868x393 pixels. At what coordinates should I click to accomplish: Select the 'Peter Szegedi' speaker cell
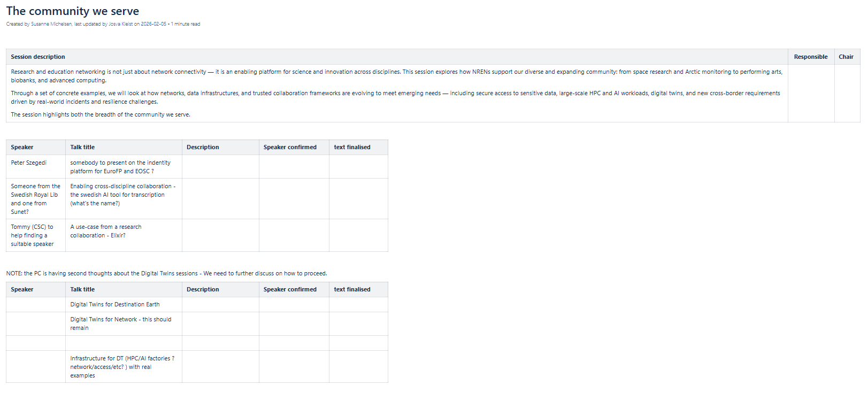(29, 163)
